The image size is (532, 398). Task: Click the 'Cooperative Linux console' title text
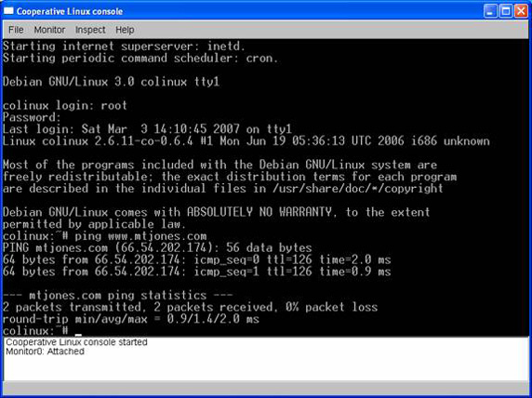70,11
